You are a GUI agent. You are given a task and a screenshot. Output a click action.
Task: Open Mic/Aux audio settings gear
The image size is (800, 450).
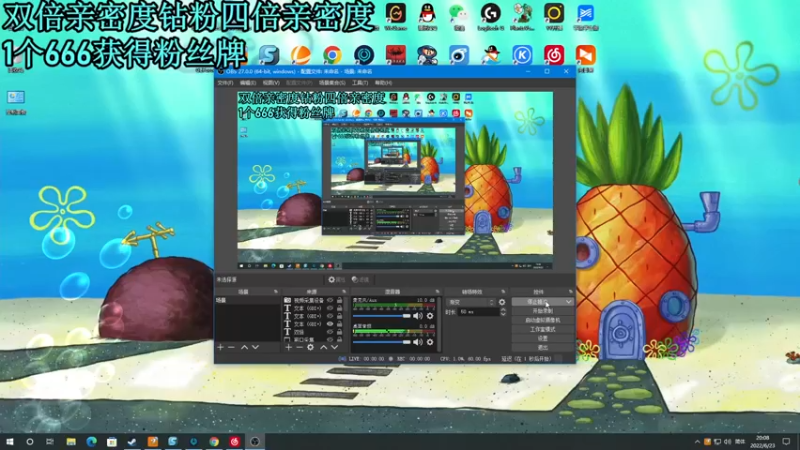430,316
